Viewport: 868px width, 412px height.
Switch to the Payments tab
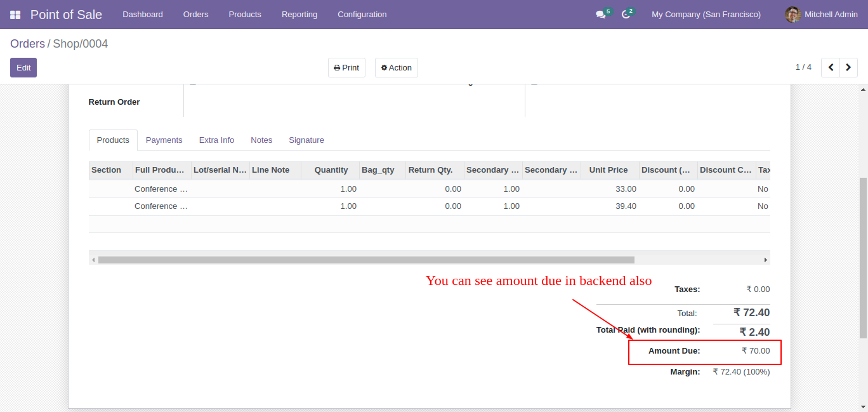[x=164, y=140]
